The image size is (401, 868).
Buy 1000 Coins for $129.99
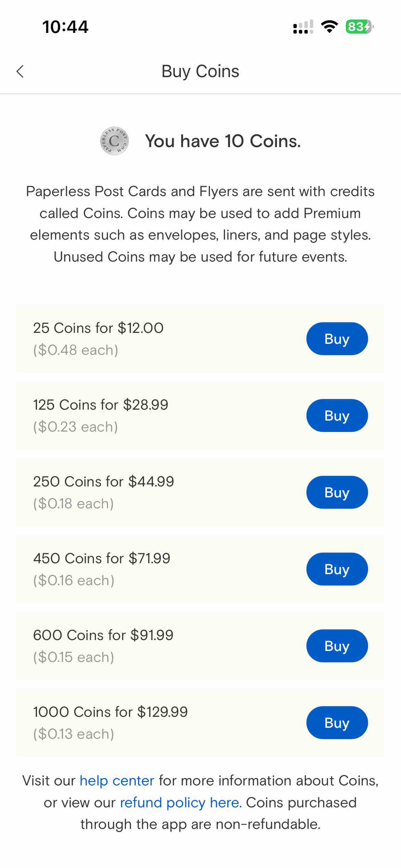337,723
